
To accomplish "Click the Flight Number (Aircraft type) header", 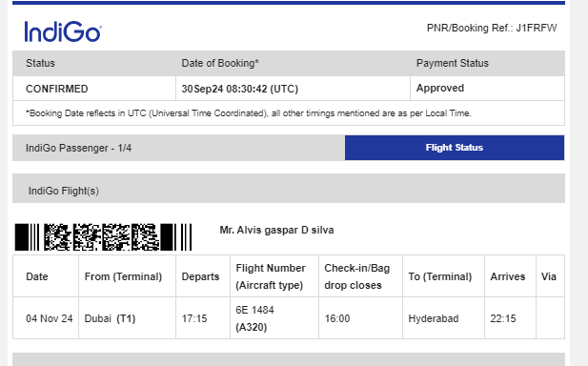I will pyautogui.click(x=271, y=276).
